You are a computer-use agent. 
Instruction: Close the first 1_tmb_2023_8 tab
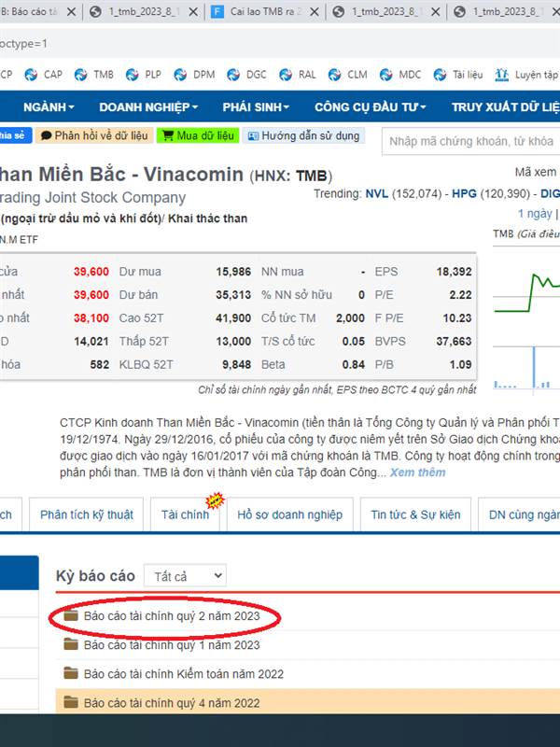(193, 12)
